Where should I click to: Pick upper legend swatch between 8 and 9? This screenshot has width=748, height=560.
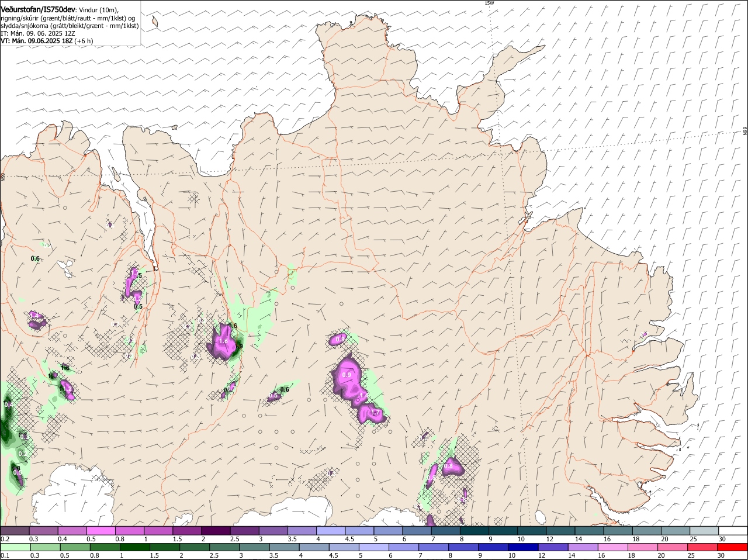point(473,530)
